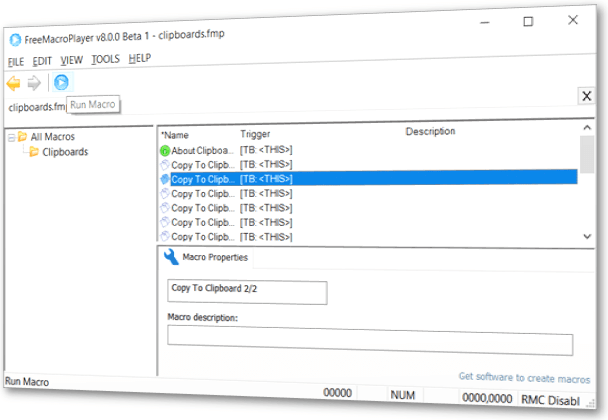The image size is (608, 420).
Task: Select All Macros in the tree
Action: pos(53,137)
